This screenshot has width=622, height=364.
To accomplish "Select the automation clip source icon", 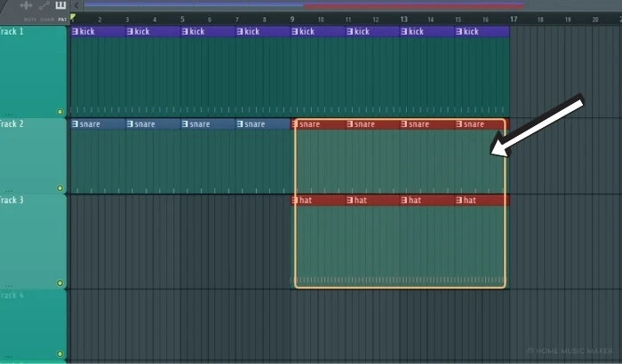I will click(44, 5).
